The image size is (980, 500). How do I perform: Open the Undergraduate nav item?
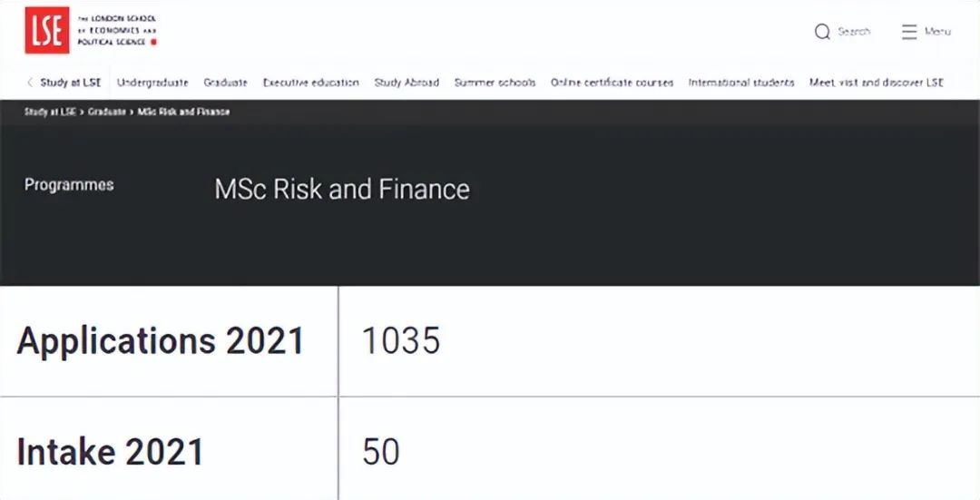(152, 83)
